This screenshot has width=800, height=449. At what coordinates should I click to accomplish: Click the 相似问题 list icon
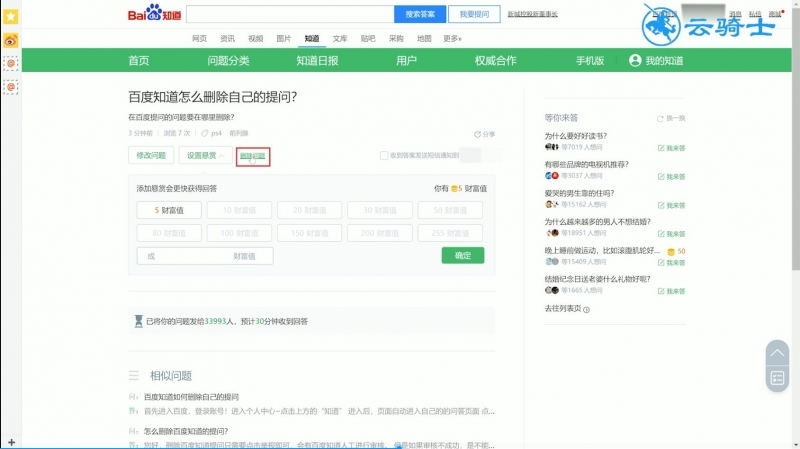pyautogui.click(x=134, y=376)
